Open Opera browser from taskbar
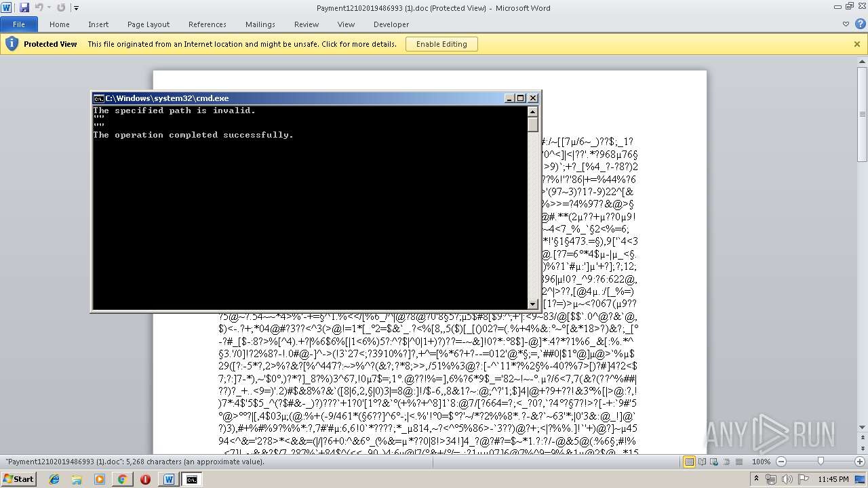The image size is (868, 488). (145, 479)
